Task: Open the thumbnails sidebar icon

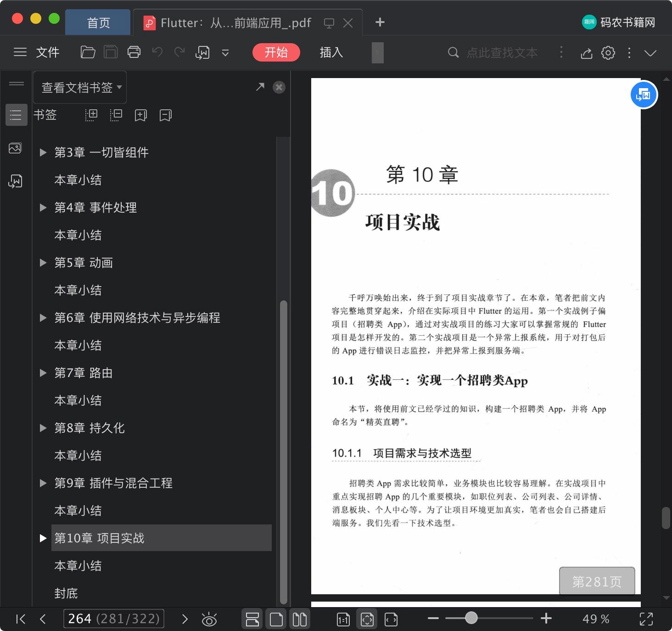Action: pos(15,148)
